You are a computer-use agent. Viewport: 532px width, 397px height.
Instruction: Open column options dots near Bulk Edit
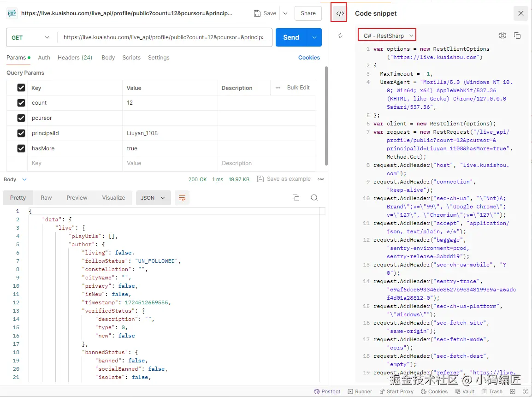pyautogui.click(x=278, y=88)
